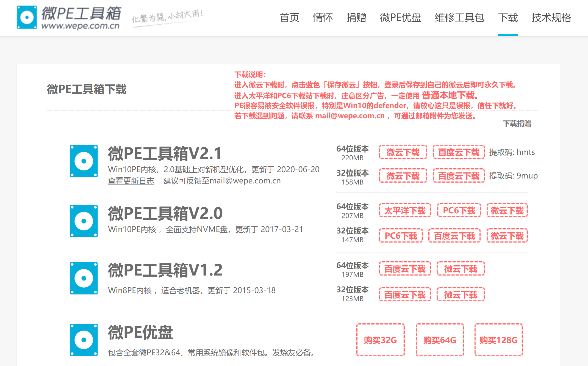
Task: Click PC6下载 for V2.0 32位版本
Action: coord(401,236)
